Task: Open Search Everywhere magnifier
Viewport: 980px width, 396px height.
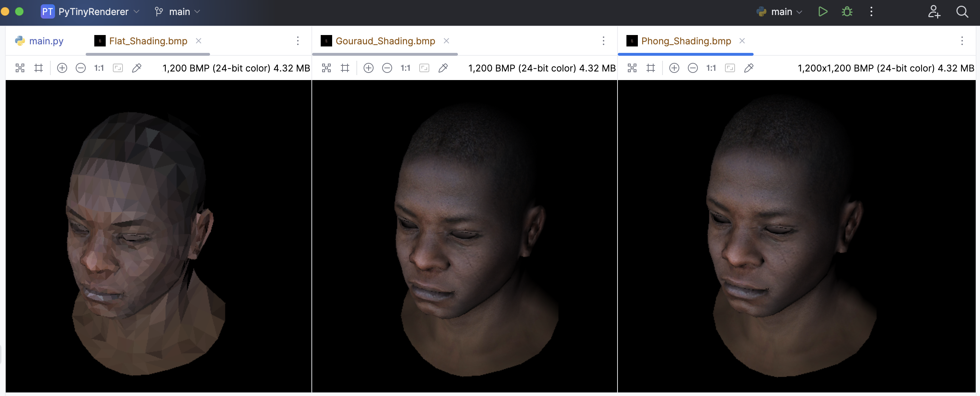Action: tap(962, 12)
